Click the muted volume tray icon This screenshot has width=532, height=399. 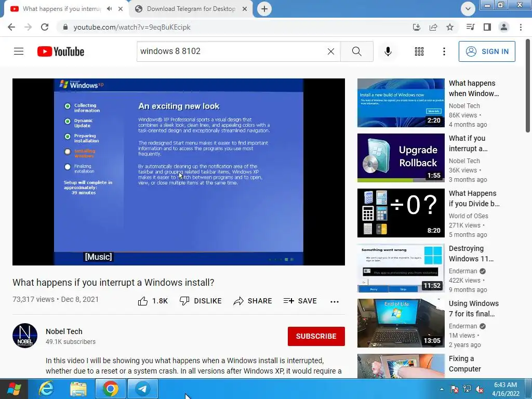(x=480, y=389)
